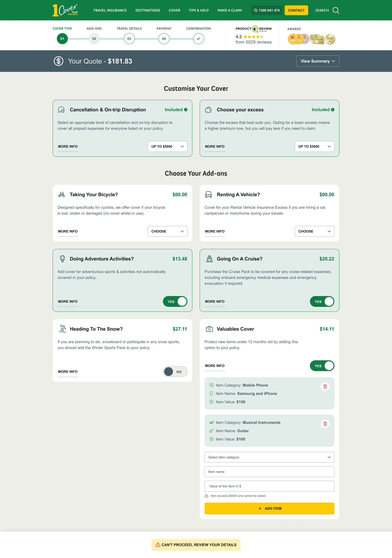392x558 pixels.
Task: Disable the Cruise pack toggle
Action: 322,301
